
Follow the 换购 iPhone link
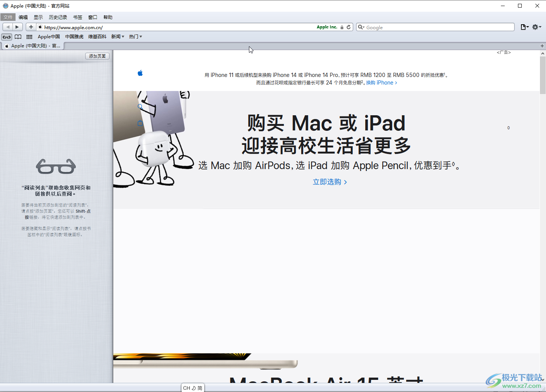(x=382, y=83)
